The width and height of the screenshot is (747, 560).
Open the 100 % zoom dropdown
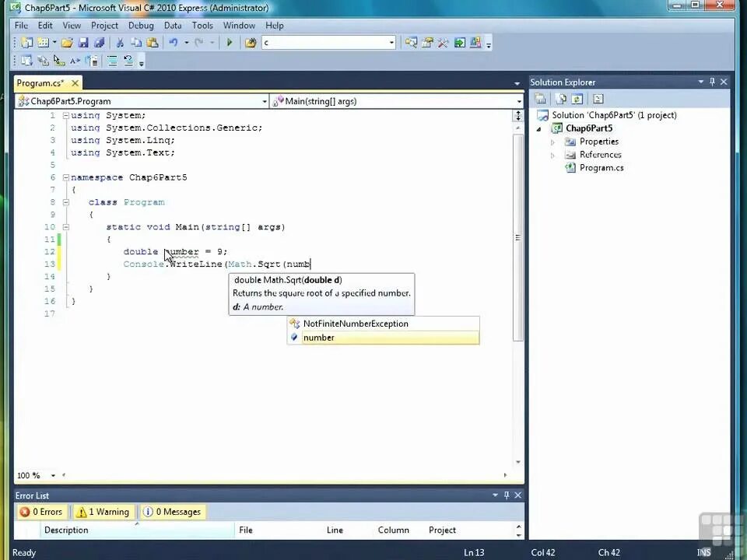pos(53,475)
